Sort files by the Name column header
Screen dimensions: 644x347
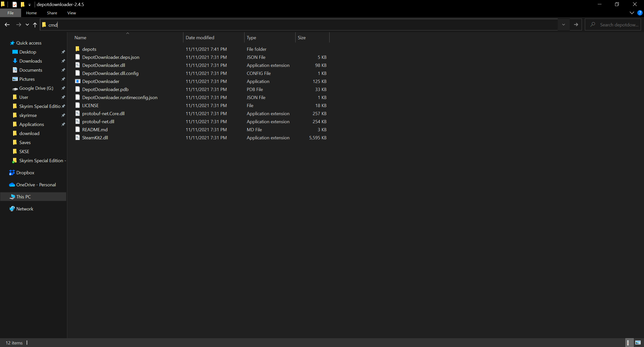[x=80, y=37]
